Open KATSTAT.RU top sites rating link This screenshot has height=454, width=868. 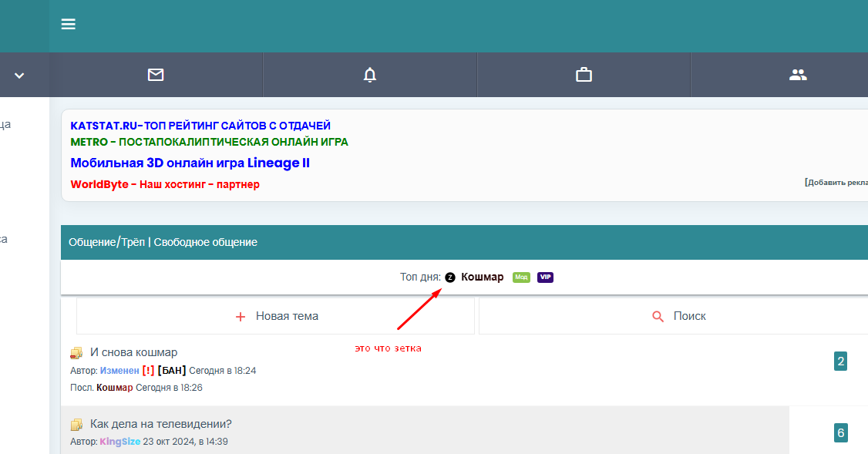[x=200, y=125]
